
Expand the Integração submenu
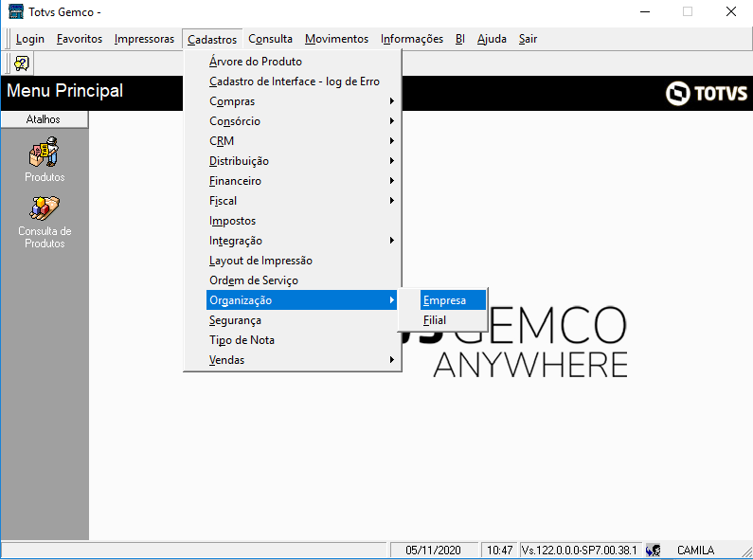[x=302, y=241]
